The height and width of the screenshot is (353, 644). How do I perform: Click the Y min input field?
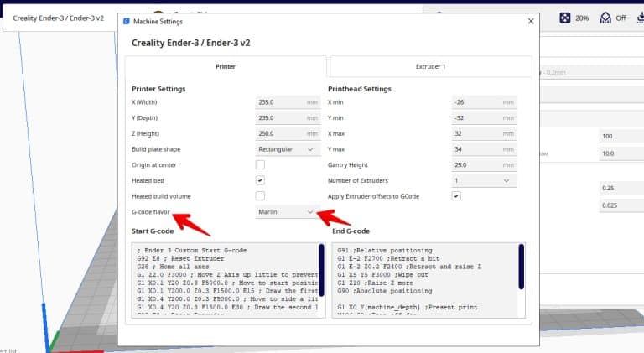coord(484,117)
